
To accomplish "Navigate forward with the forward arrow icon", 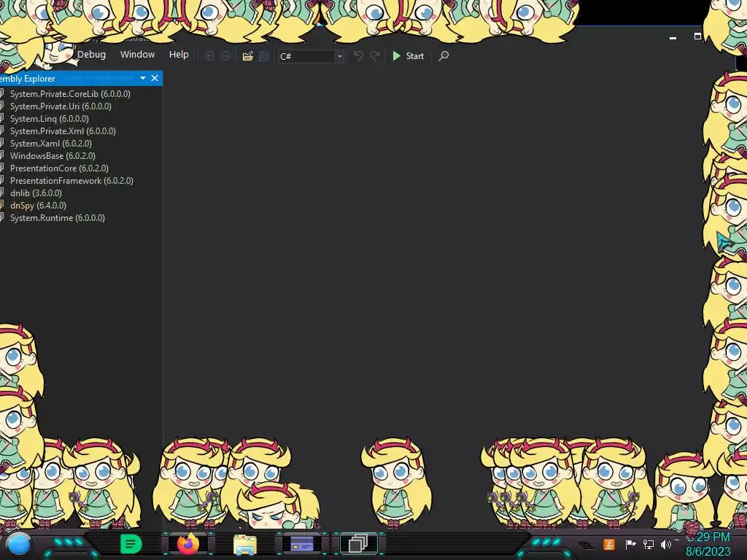I will tap(226, 56).
